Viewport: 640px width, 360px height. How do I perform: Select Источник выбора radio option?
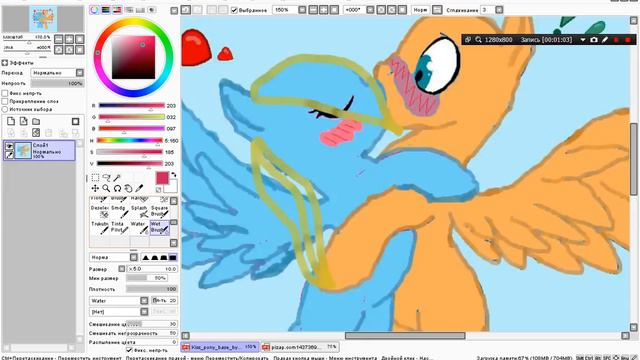pyautogui.click(x=5, y=109)
